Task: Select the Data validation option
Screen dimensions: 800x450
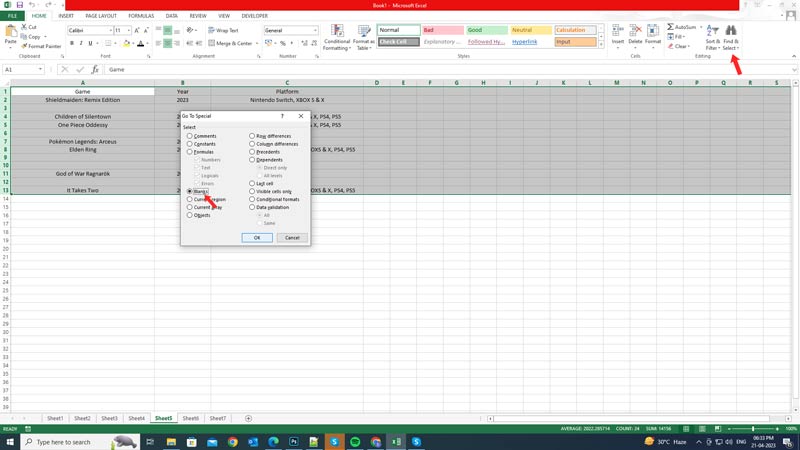Action: (252, 207)
